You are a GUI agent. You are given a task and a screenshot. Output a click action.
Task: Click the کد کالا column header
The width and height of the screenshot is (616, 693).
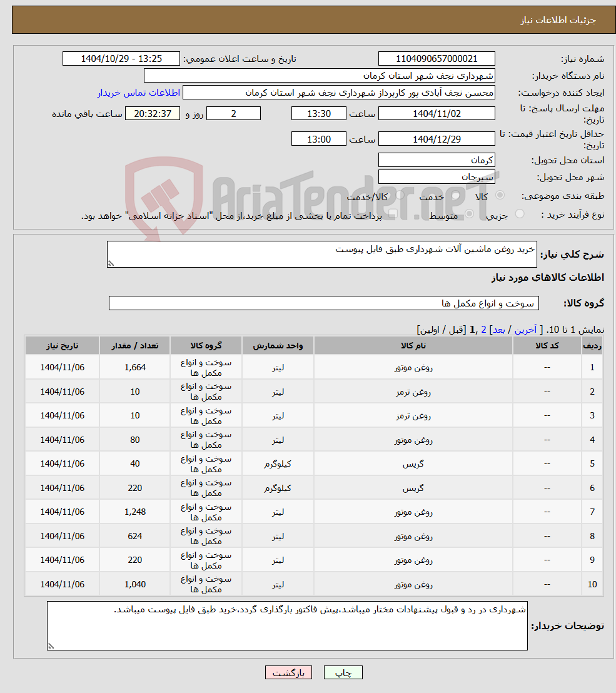point(547,346)
